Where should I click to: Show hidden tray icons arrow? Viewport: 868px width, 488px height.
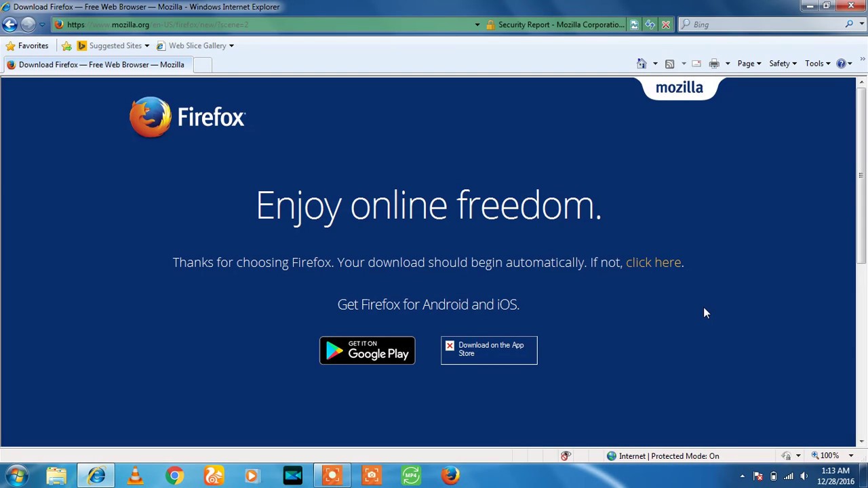[743, 476]
